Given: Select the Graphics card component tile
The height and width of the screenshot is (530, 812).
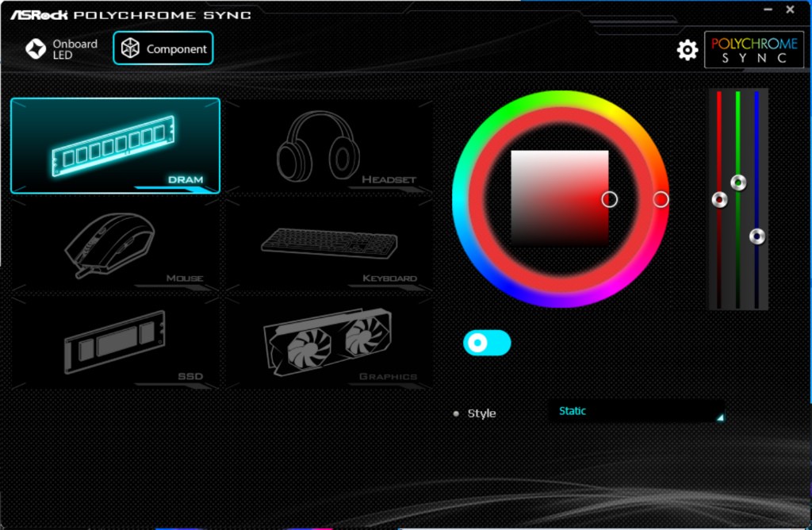Looking at the screenshot, I should point(329,343).
